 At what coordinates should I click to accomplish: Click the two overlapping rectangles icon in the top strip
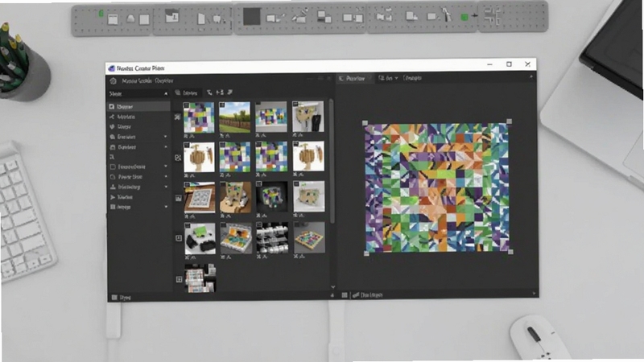tap(353, 18)
